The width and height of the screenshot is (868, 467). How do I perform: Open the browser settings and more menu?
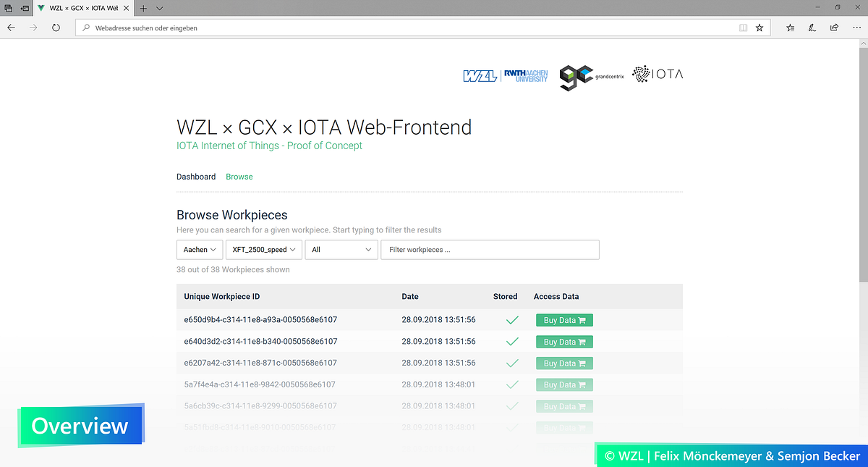pos(856,28)
